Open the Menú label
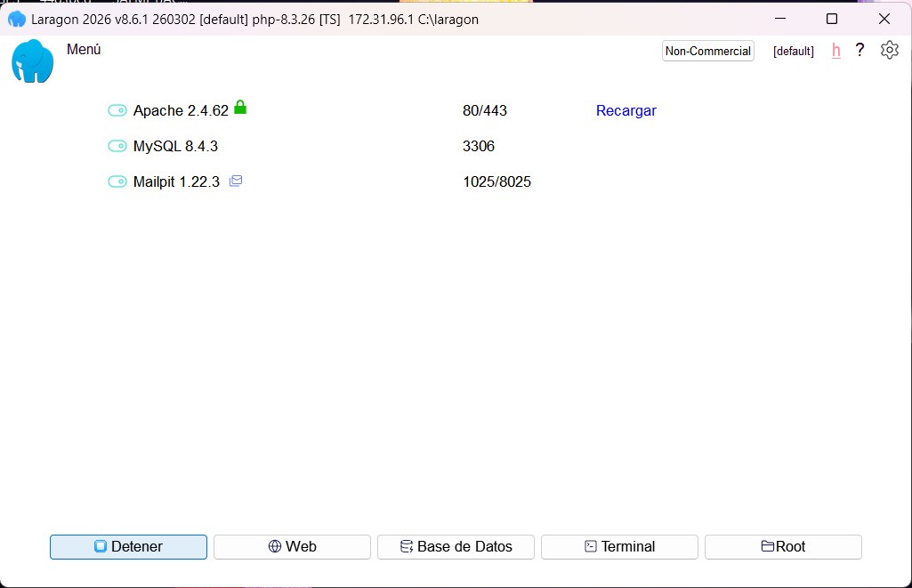This screenshot has height=588, width=912. pos(84,50)
